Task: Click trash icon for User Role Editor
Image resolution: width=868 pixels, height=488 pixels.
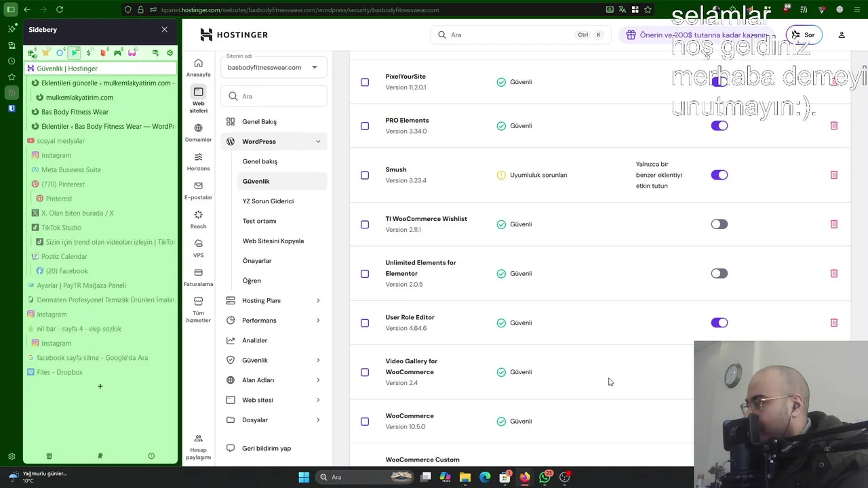Action: [834, 323]
